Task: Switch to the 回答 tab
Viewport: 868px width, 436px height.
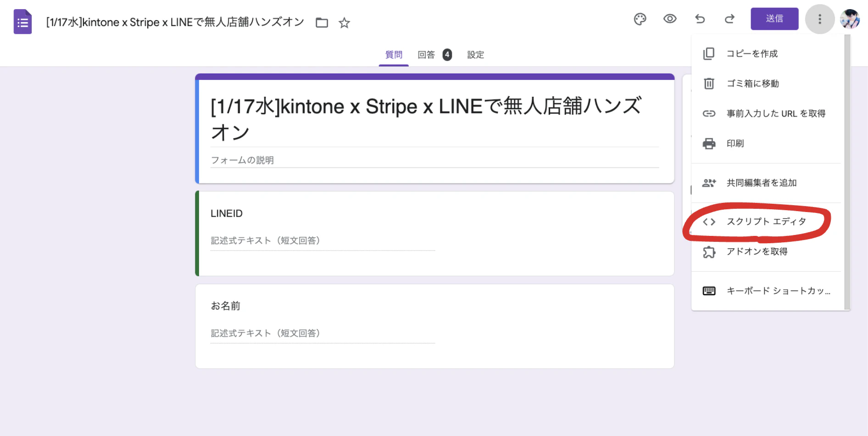Action: tap(426, 55)
